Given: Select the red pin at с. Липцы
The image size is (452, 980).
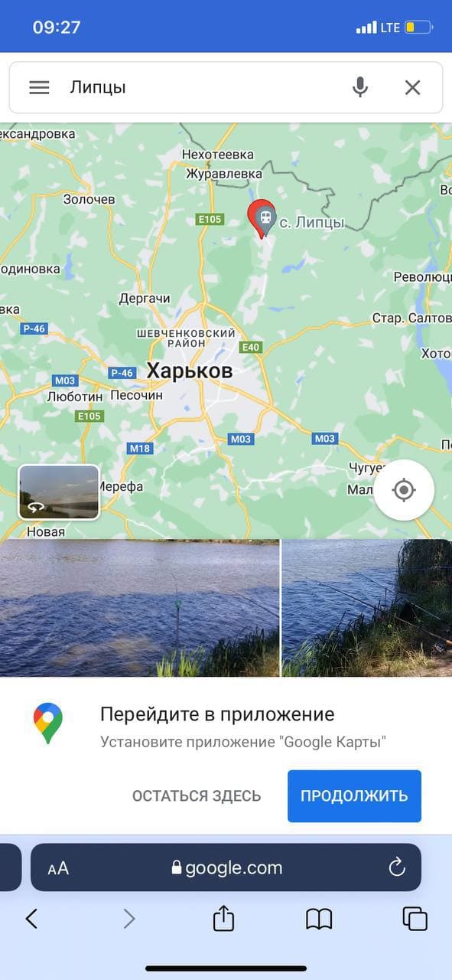Looking at the screenshot, I should [x=262, y=219].
